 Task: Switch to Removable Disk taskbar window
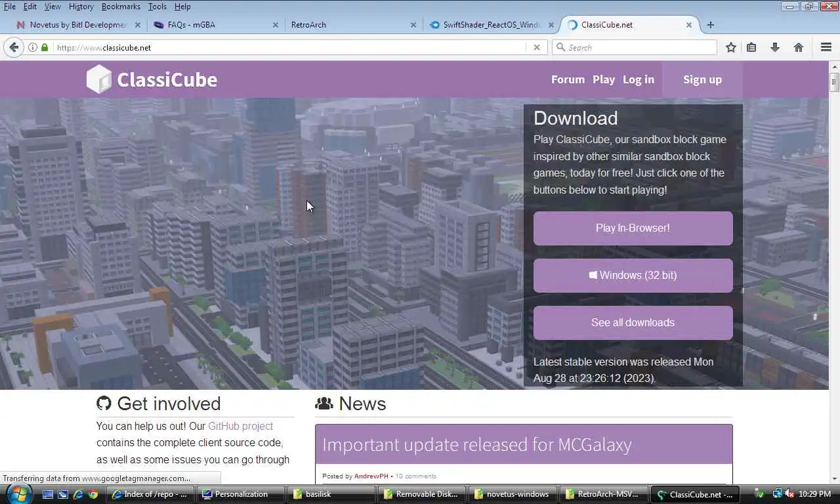point(422,494)
